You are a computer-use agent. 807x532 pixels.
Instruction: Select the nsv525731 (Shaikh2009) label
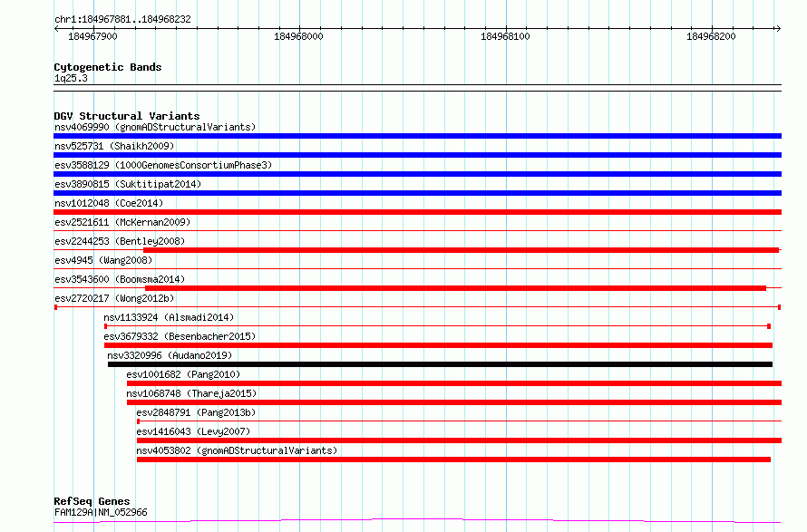[114, 146]
